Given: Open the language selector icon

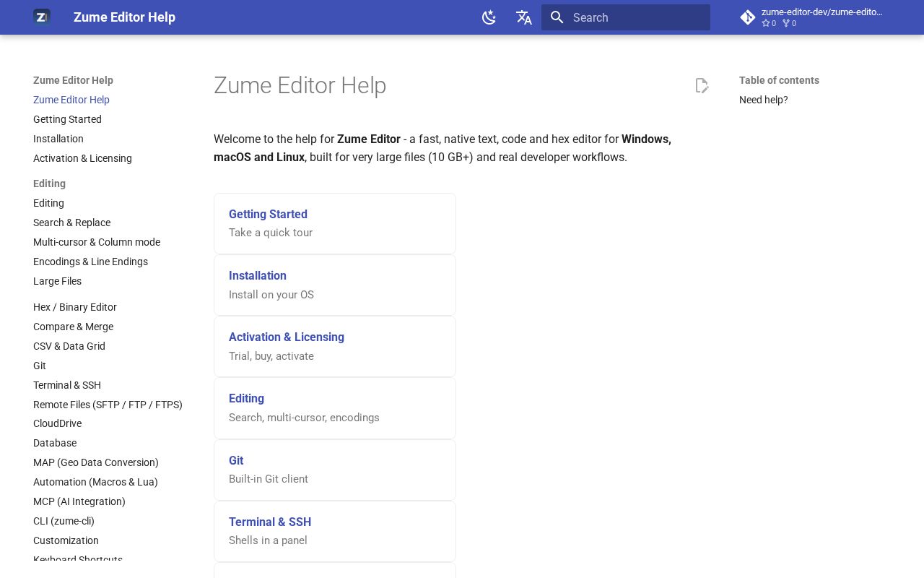Looking at the screenshot, I should 524,17.
